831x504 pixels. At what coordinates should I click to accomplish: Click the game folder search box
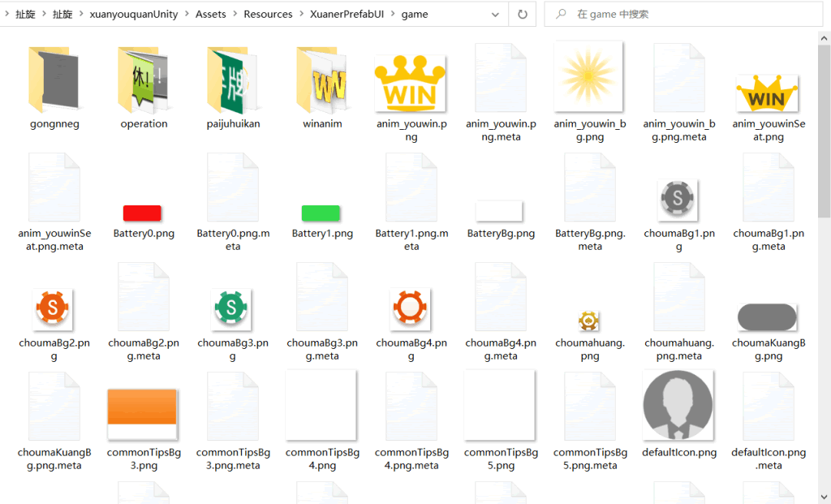tap(690, 15)
